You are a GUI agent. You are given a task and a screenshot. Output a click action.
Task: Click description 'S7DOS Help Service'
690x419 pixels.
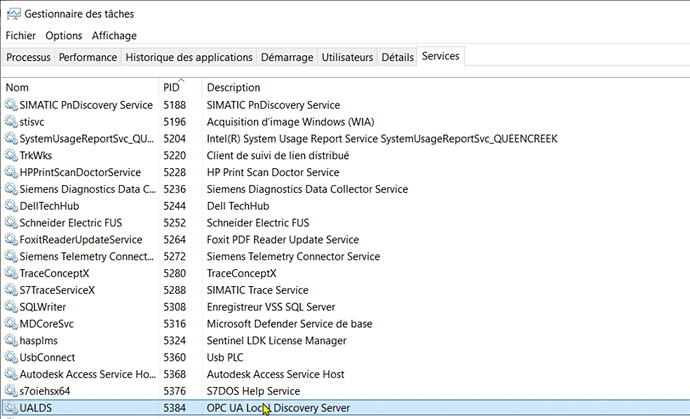[x=253, y=391]
